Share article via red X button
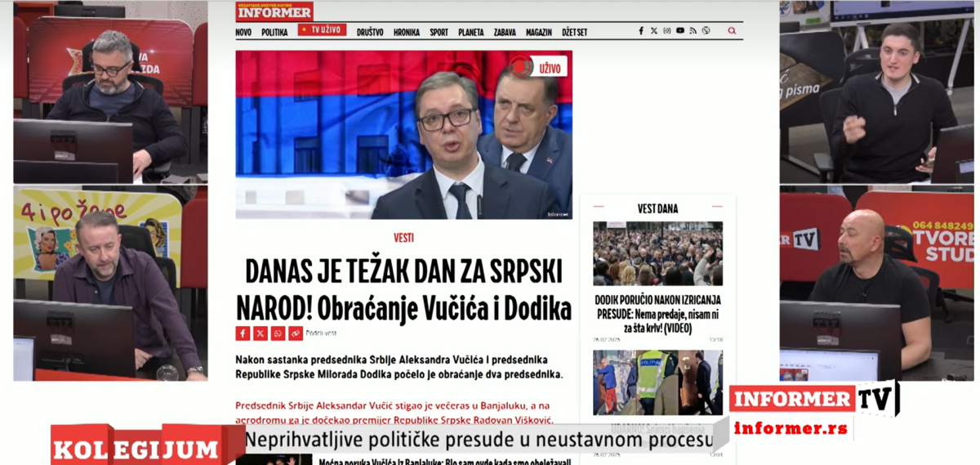 261,333
